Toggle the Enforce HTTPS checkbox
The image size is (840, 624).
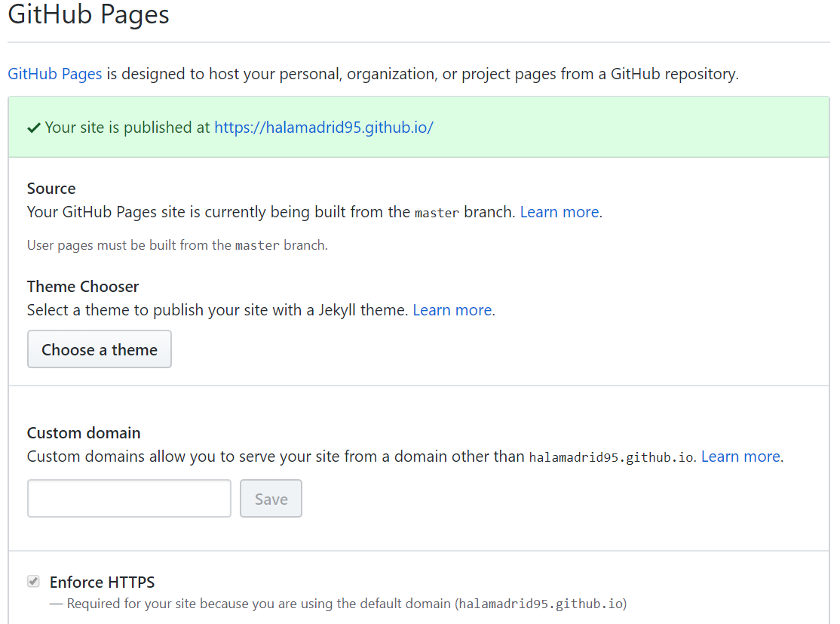coord(33,582)
